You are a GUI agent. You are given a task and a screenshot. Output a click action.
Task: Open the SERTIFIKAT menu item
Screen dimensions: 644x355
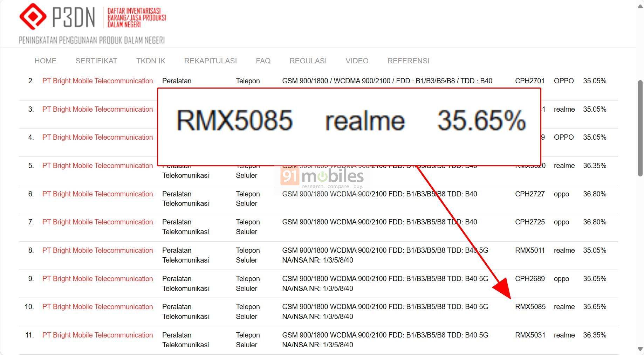[96, 61]
